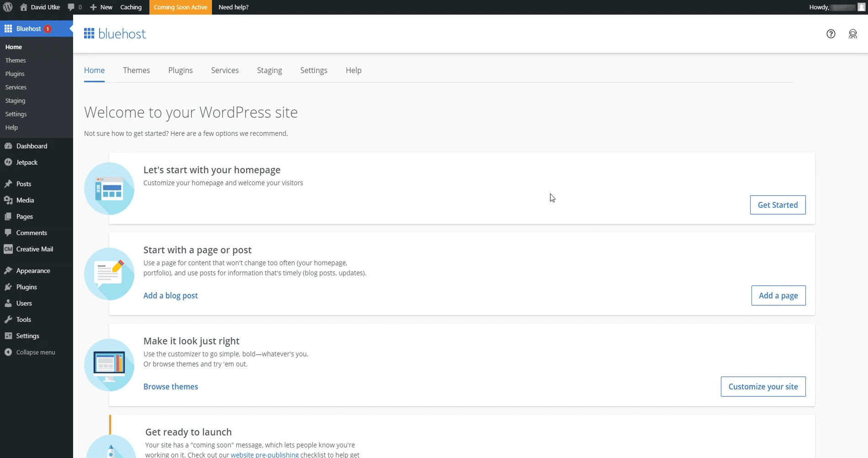Screen dimensions: 868x458
Task: Click the Customize your site button
Action: coord(763,387)
